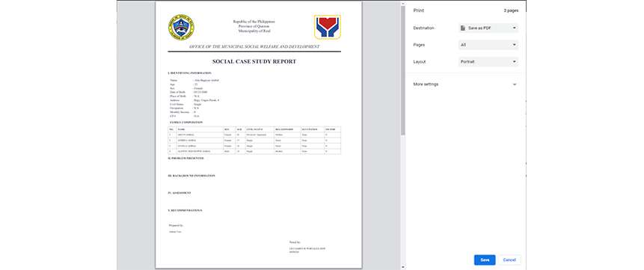Click the Layout dropdown arrow
The width and height of the screenshot is (644, 270).
point(514,61)
